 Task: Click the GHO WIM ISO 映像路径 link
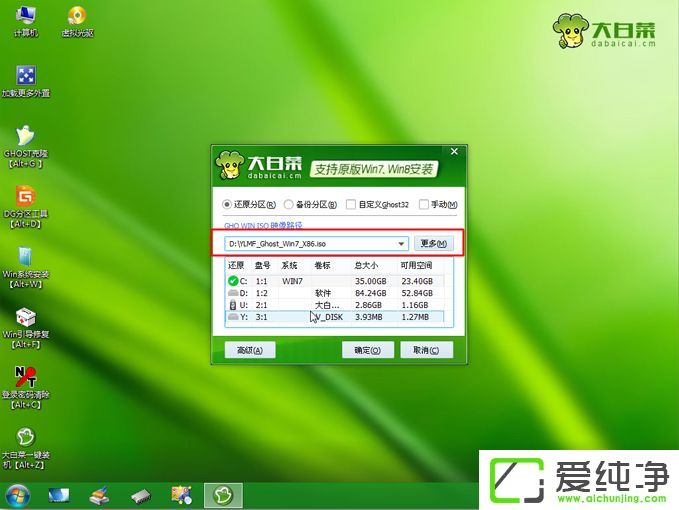click(x=263, y=226)
